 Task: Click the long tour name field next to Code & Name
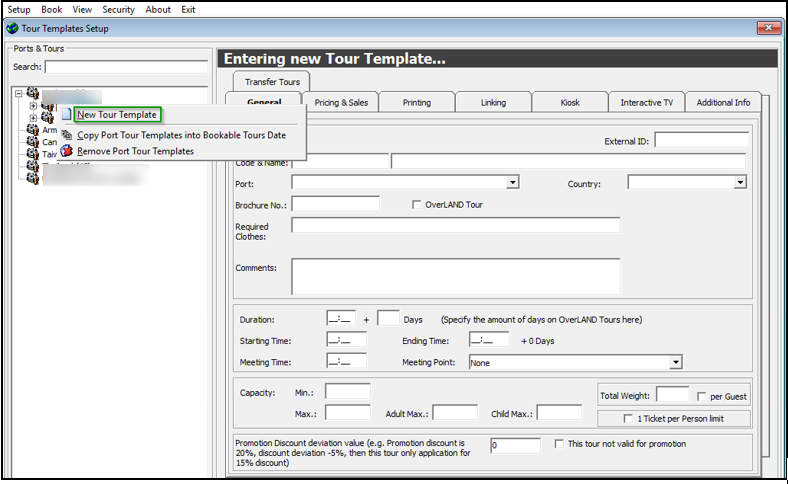[x=568, y=161]
